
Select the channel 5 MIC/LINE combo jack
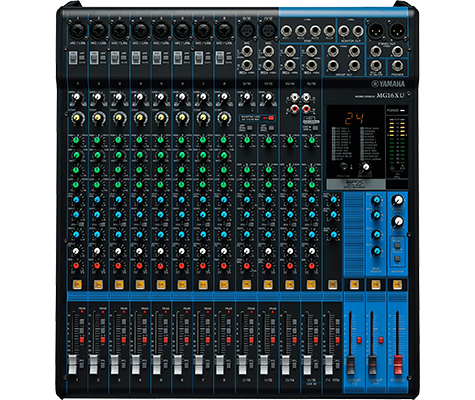pyautogui.click(x=161, y=31)
